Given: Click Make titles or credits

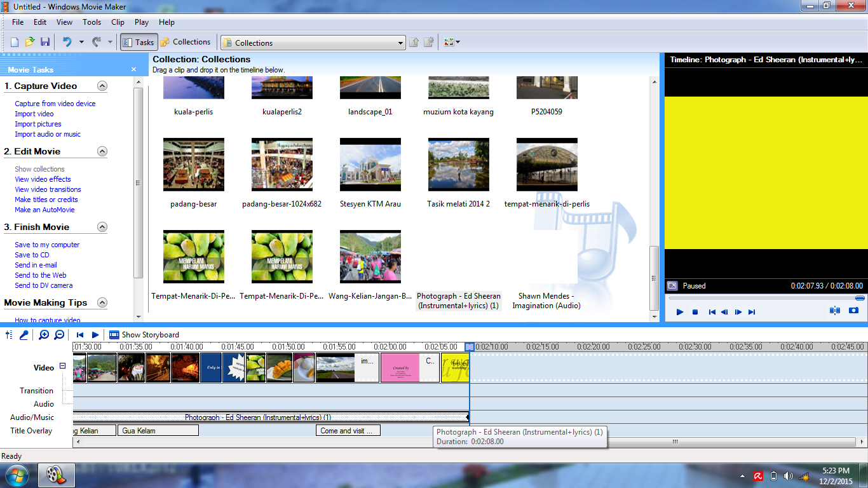Looking at the screenshot, I should 46,200.
